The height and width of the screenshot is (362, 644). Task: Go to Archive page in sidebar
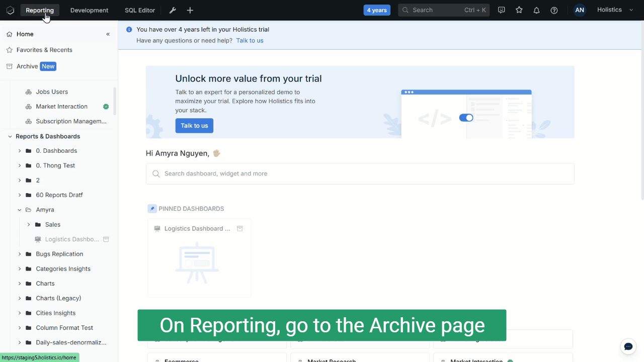pyautogui.click(x=27, y=66)
